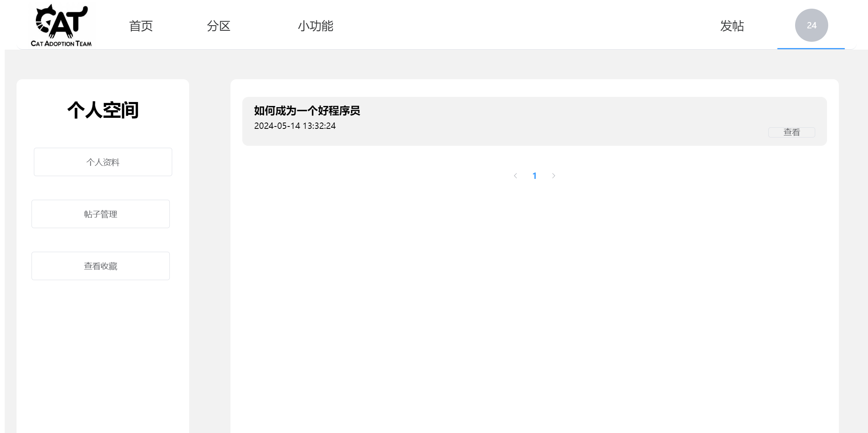
Task: Click post title 如何成为一个好程序员
Action: tap(307, 111)
